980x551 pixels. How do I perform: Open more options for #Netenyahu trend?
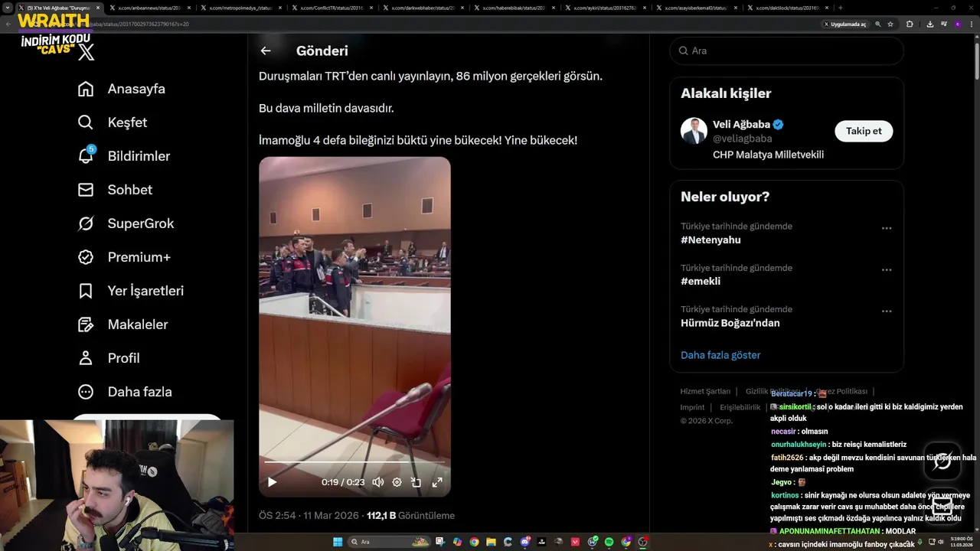pyautogui.click(x=887, y=228)
